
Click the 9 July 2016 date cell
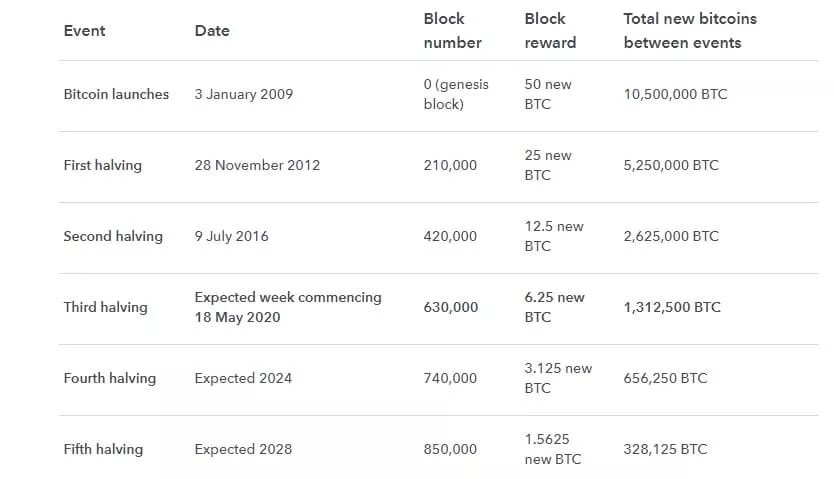point(231,236)
